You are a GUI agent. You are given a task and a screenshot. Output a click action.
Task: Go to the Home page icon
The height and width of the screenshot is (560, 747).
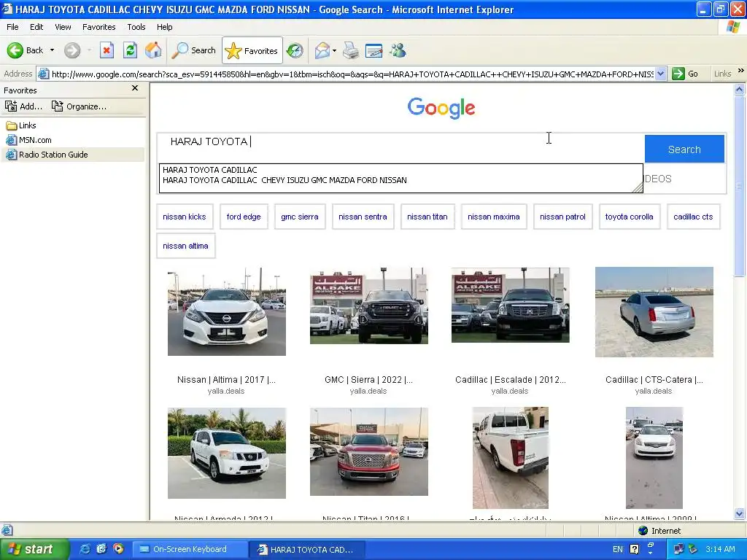(153, 50)
